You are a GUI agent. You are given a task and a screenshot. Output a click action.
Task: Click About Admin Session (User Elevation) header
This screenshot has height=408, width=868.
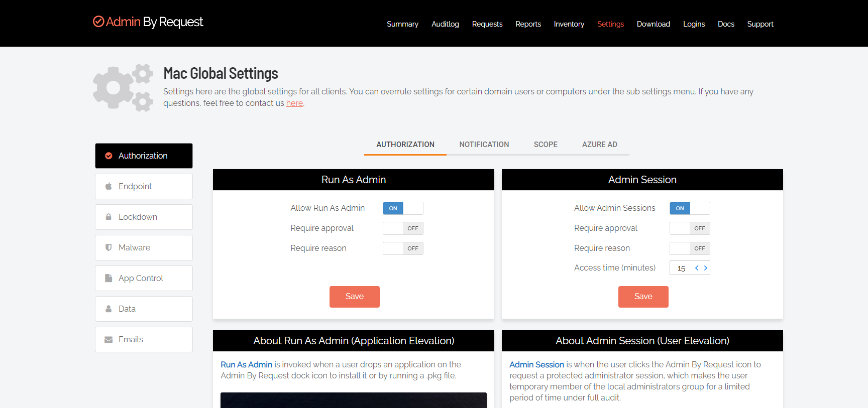pos(642,341)
